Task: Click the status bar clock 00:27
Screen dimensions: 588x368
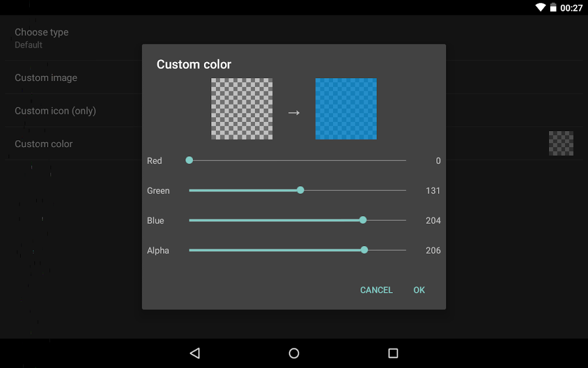Action: tap(571, 8)
